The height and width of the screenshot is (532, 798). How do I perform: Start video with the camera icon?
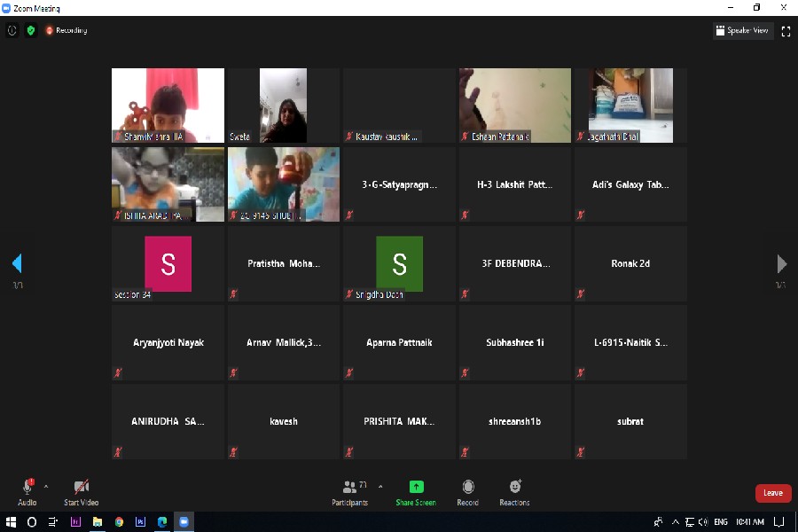pos(81,487)
